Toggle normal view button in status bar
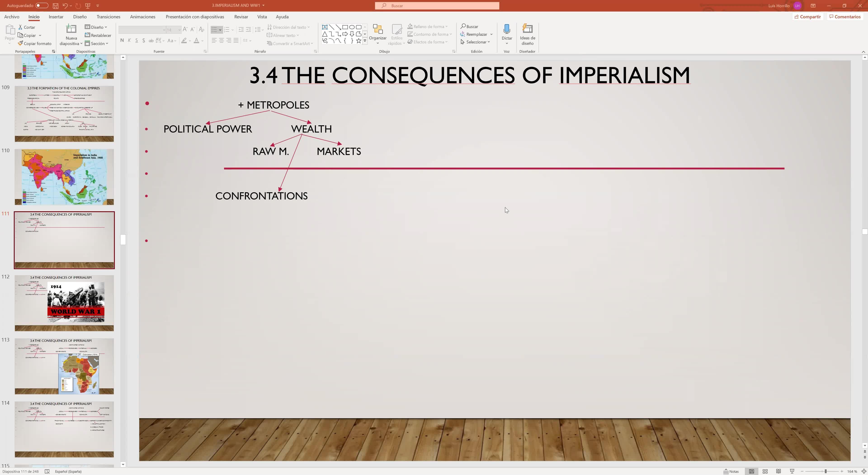868x475 pixels. click(x=751, y=471)
